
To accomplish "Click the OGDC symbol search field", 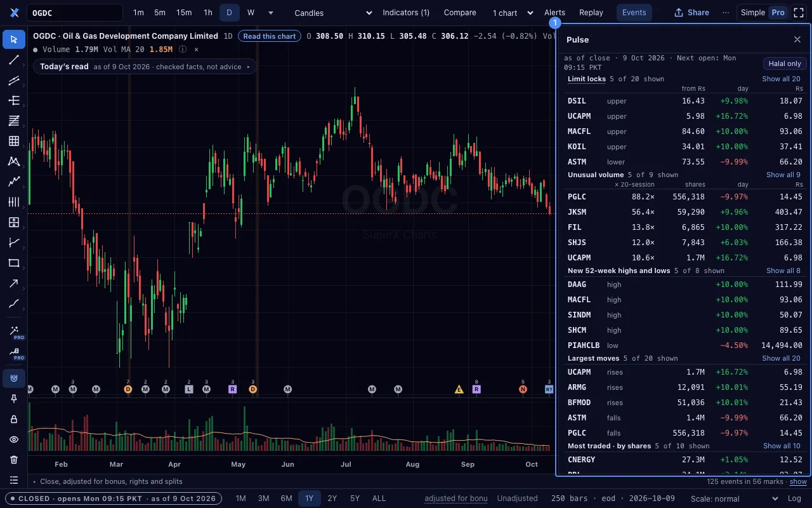I will click(x=75, y=13).
